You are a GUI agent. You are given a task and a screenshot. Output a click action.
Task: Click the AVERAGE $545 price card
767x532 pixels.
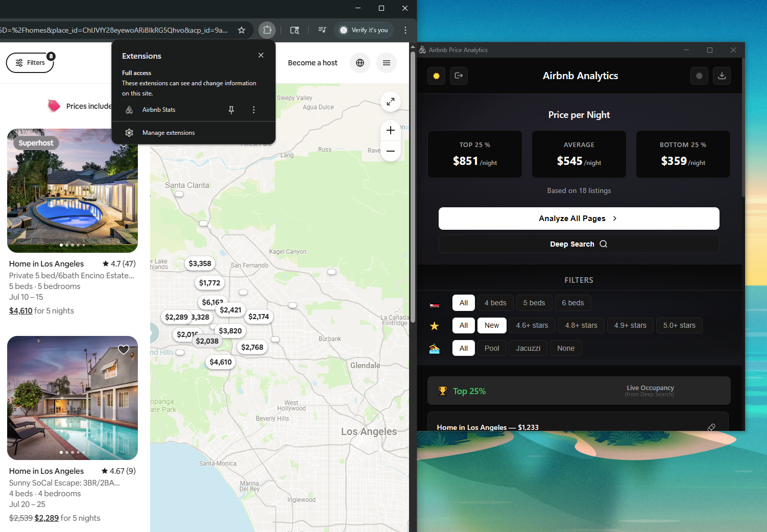(x=579, y=154)
